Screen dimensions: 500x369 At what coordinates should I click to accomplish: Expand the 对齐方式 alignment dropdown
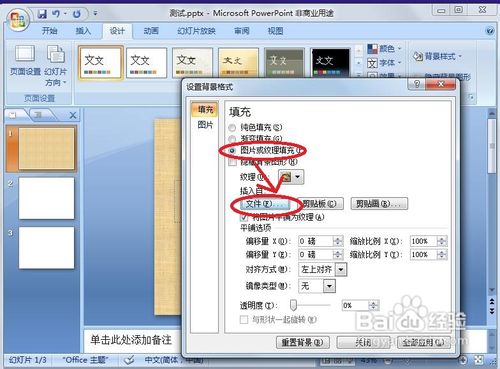coord(341,269)
